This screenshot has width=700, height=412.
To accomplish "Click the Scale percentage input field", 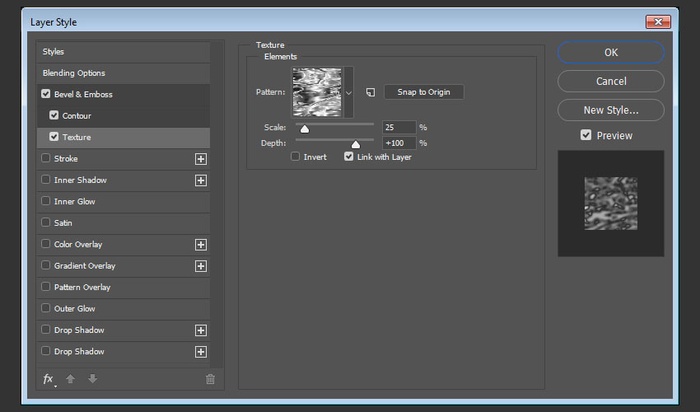I will tap(399, 128).
